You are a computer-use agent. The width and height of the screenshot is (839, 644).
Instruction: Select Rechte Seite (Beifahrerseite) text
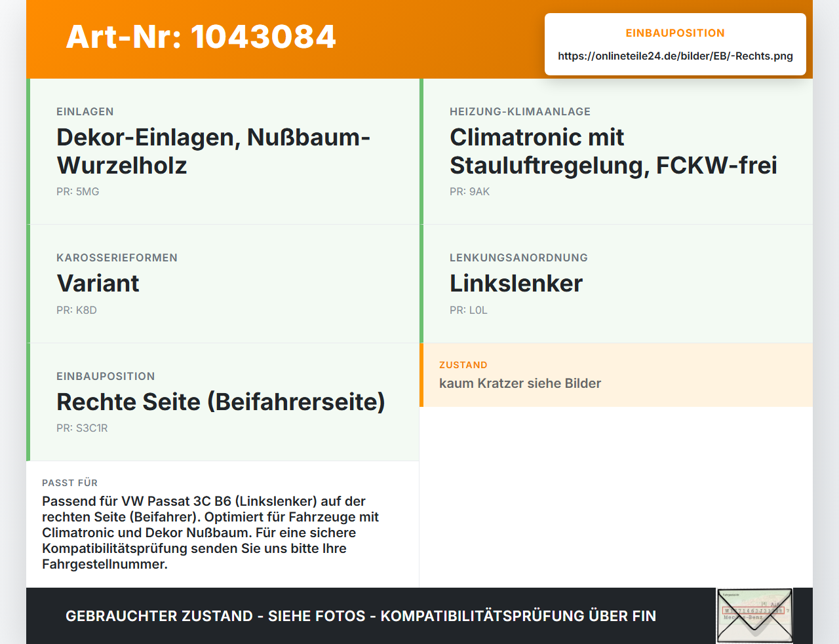(x=221, y=402)
